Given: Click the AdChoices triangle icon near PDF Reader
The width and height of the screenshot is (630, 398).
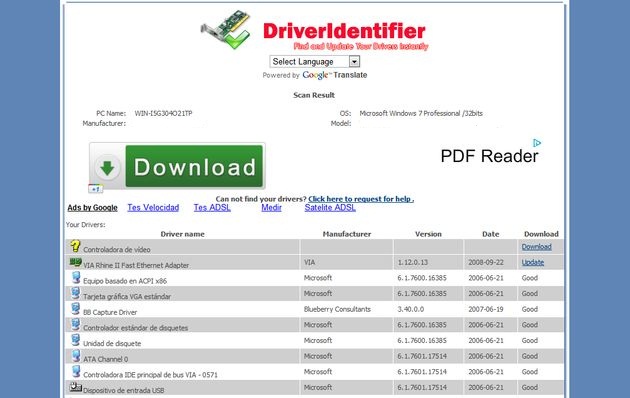Looking at the screenshot, I should tap(537, 143).
